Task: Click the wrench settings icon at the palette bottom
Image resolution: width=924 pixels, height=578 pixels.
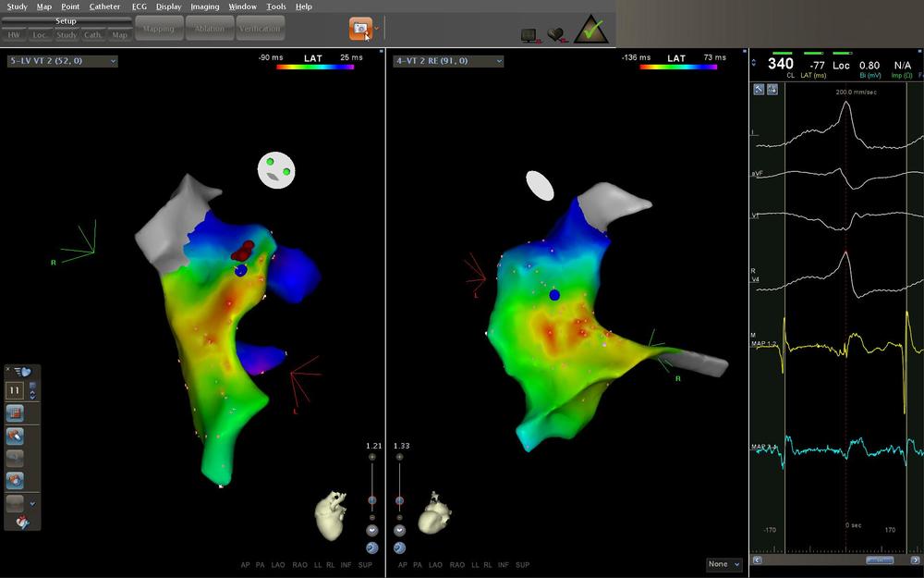Action: click(x=21, y=523)
